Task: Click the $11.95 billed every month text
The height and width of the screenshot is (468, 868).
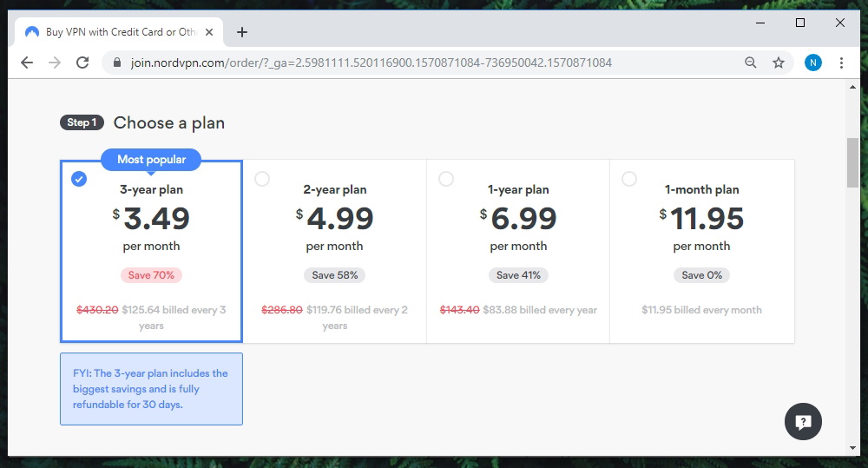Action: pos(702,310)
